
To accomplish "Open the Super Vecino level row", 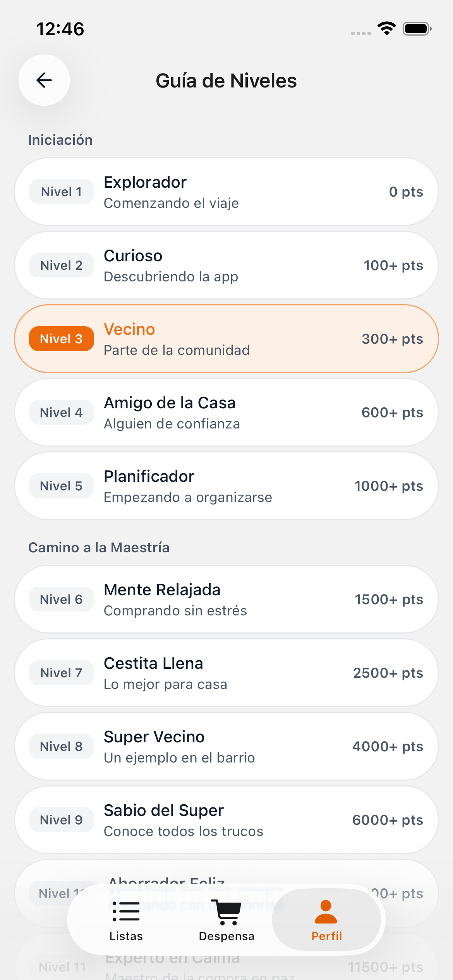I will [226, 746].
